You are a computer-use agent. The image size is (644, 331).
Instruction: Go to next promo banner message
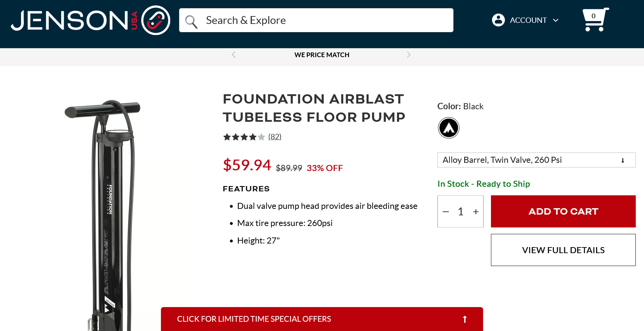pyautogui.click(x=408, y=55)
